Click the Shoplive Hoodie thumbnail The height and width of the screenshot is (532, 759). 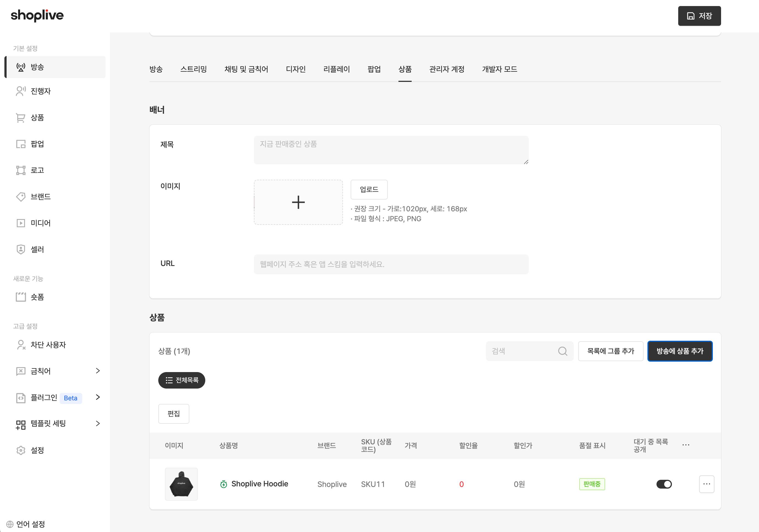click(181, 484)
